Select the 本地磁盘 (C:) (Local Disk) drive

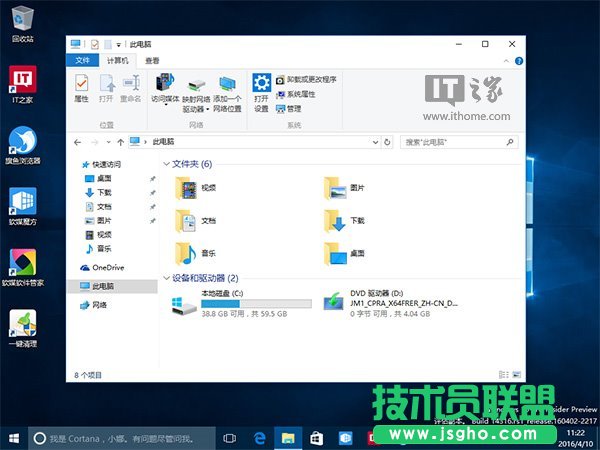[x=242, y=304]
